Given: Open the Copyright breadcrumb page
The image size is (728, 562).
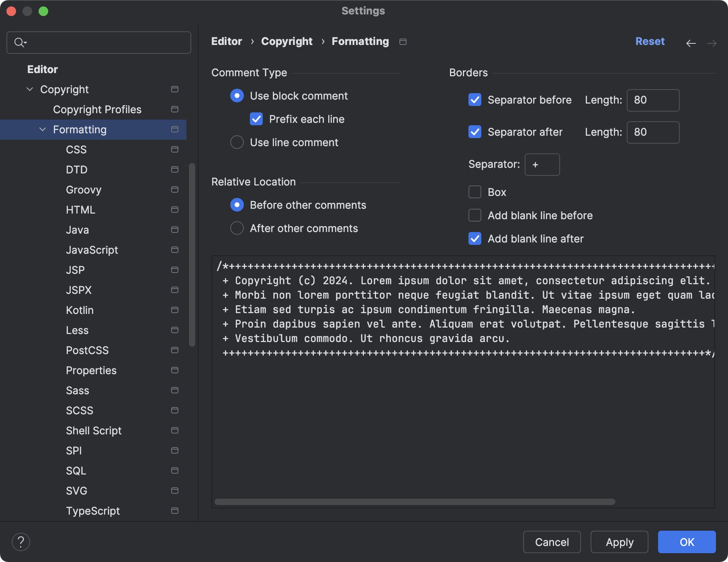Looking at the screenshot, I should click(x=286, y=41).
